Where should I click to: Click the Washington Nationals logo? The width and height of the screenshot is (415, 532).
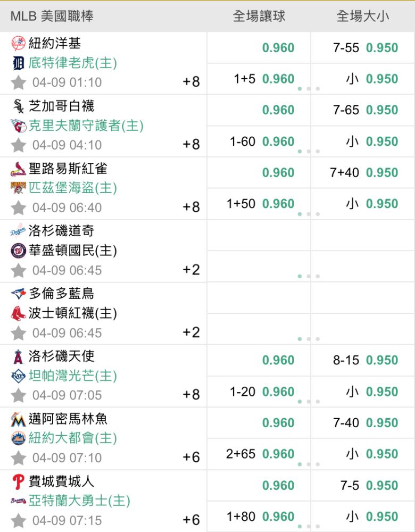(x=18, y=251)
